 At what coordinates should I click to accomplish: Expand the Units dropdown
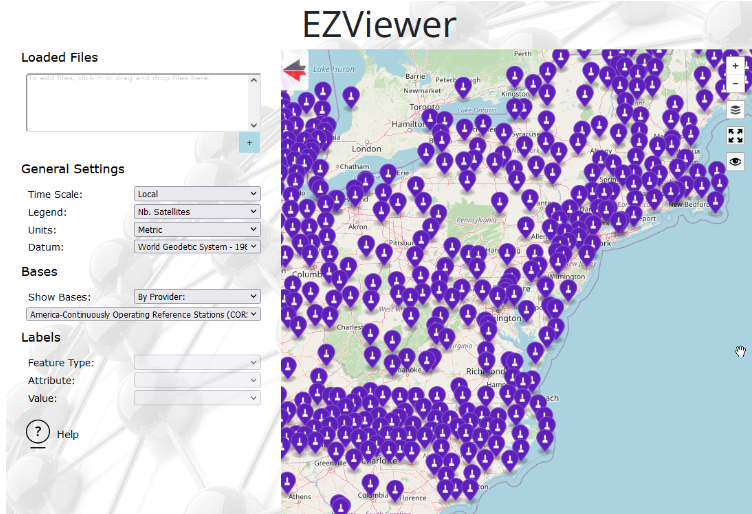[196, 229]
